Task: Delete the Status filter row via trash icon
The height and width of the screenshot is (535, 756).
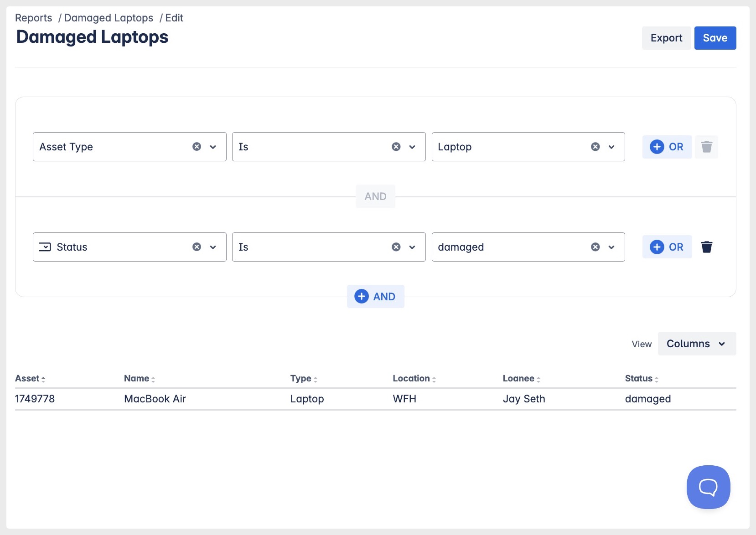Action: (x=706, y=247)
